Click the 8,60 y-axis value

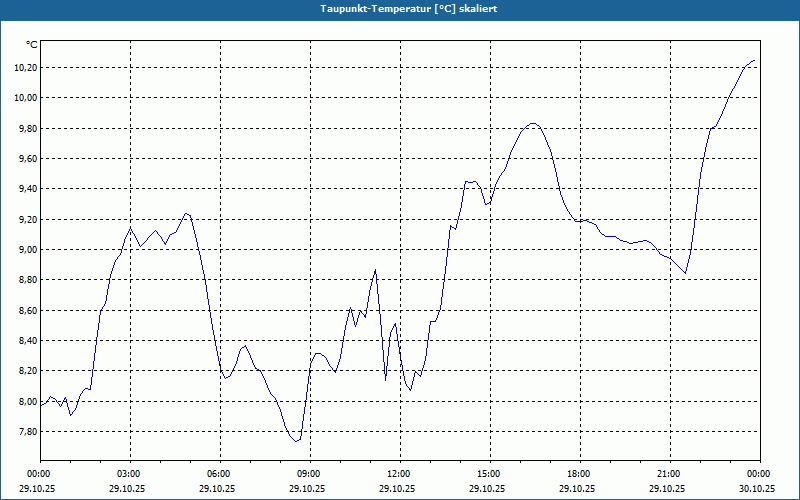click(29, 311)
